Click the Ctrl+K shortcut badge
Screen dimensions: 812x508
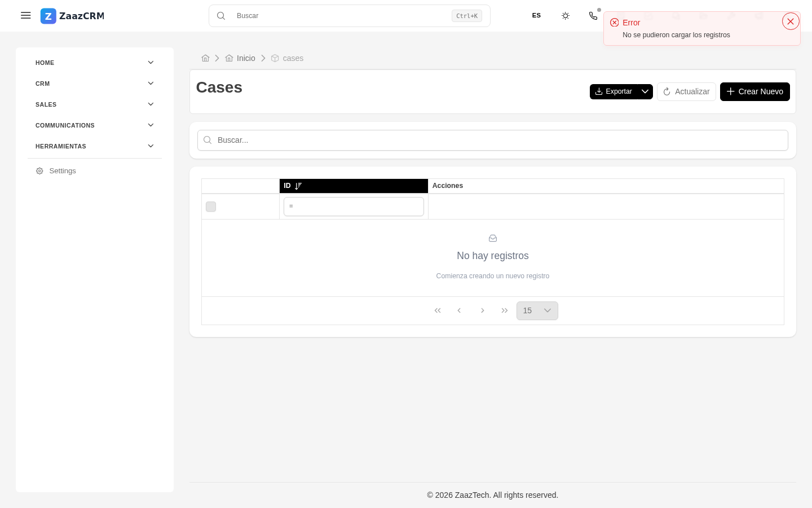point(467,16)
